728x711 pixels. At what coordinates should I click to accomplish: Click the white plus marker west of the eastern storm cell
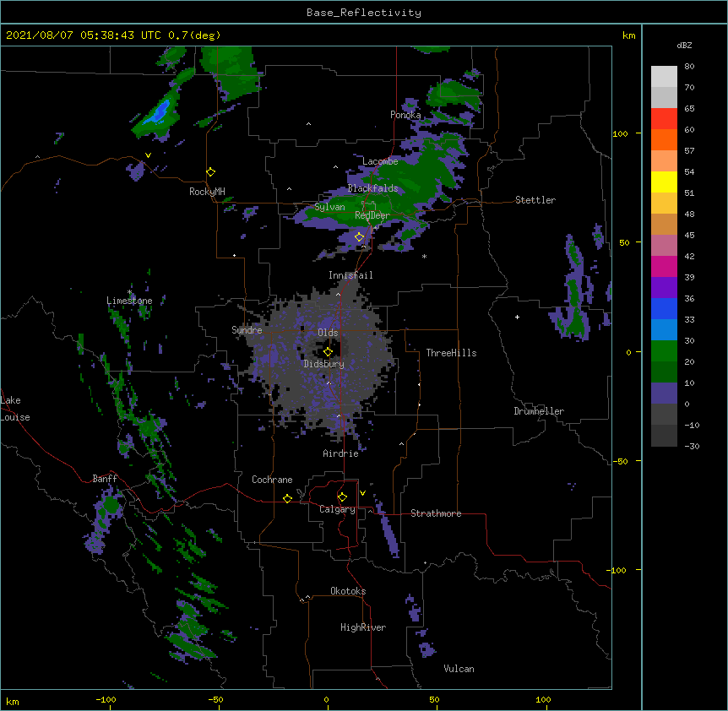[x=517, y=317]
